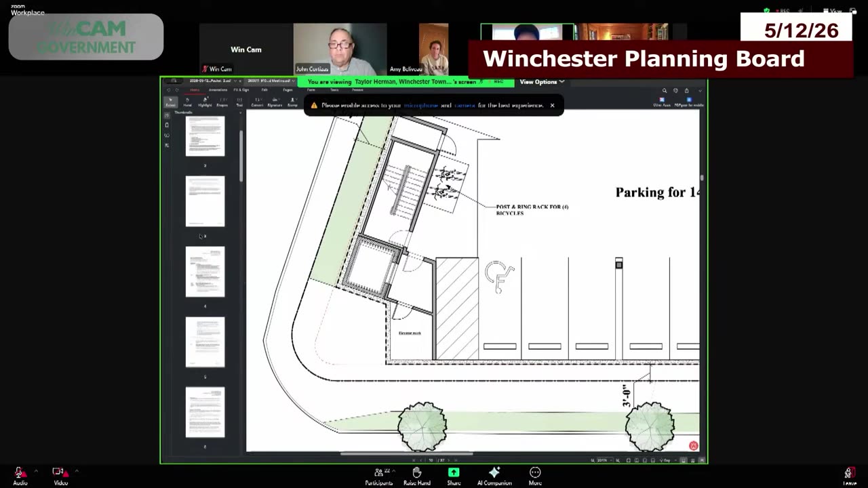The height and width of the screenshot is (488, 868).
Task: Click the zoom in button
Action: click(618, 460)
